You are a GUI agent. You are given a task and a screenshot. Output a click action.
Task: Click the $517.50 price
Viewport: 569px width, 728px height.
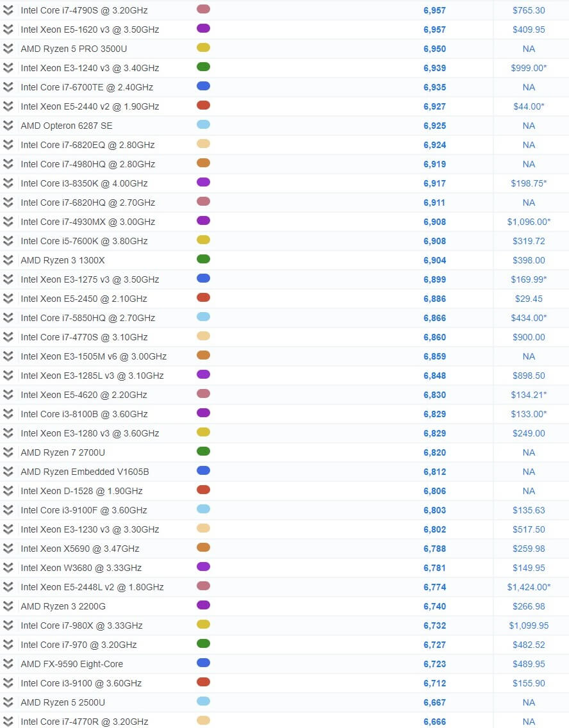click(529, 529)
